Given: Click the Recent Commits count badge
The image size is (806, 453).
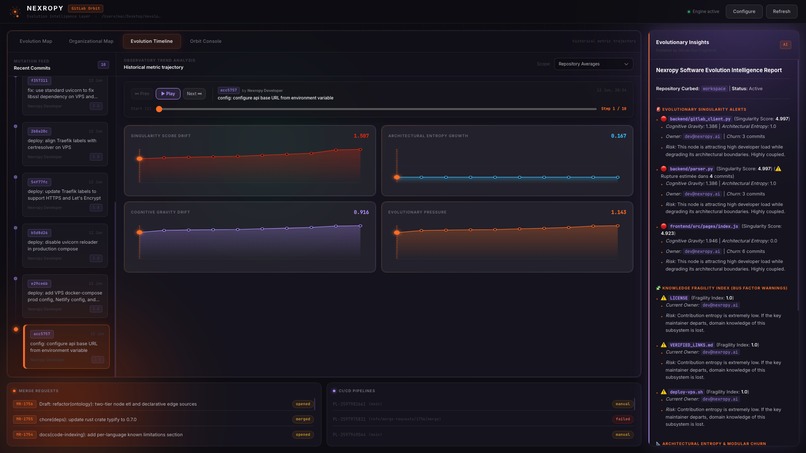Looking at the screenshot, I should (103, 64).
